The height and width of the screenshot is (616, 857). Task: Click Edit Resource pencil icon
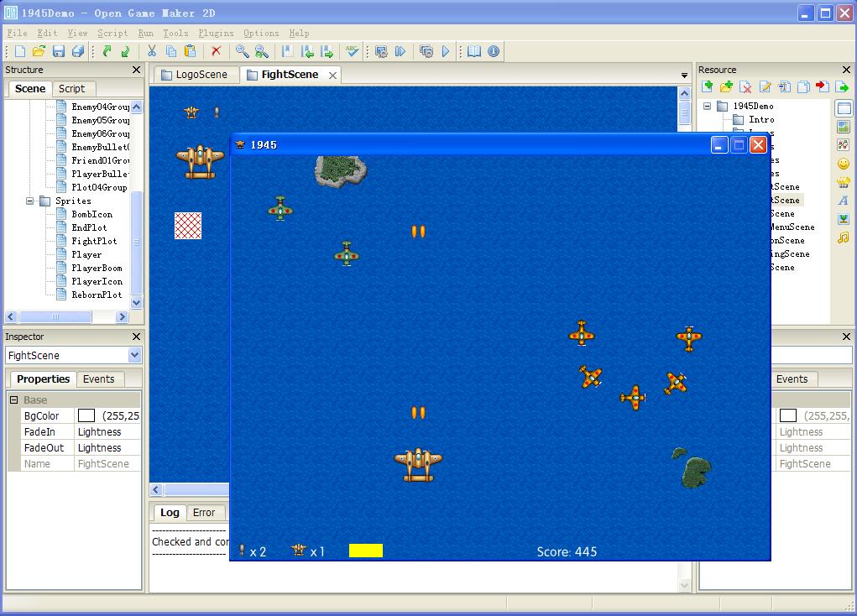click(x=766, y=86)
